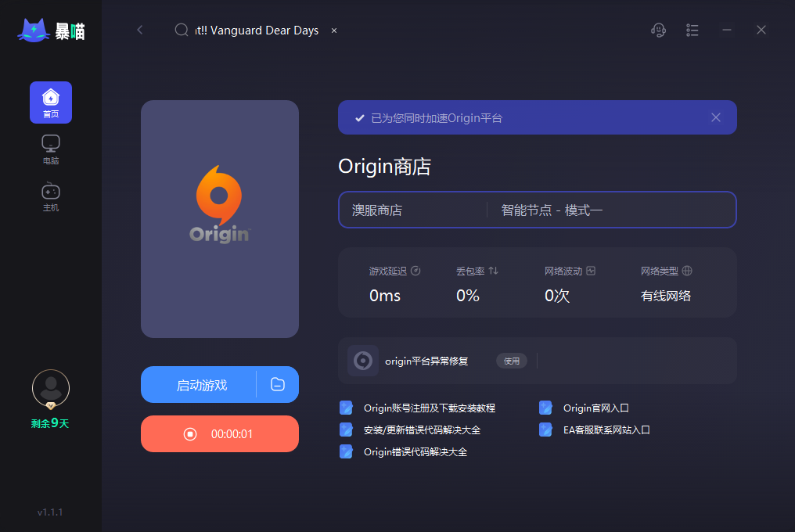
Task: Click the search magnifier icon
Action: pos(181,30)
